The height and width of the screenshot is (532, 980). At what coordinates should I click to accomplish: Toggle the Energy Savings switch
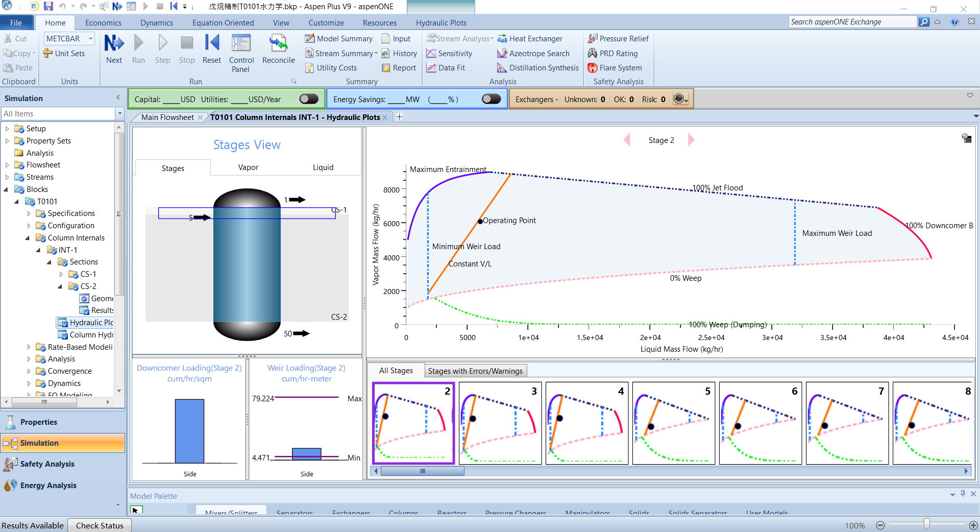coord(491,99)
